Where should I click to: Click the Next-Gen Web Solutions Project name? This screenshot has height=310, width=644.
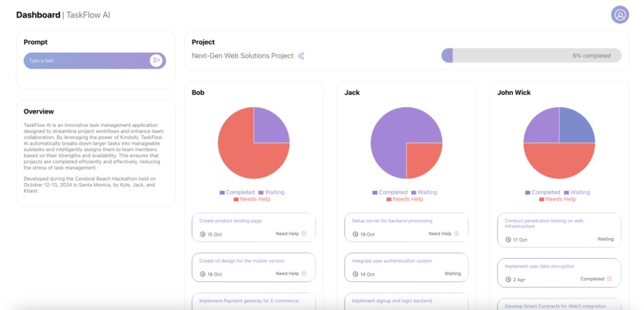[x=243, y=56]
